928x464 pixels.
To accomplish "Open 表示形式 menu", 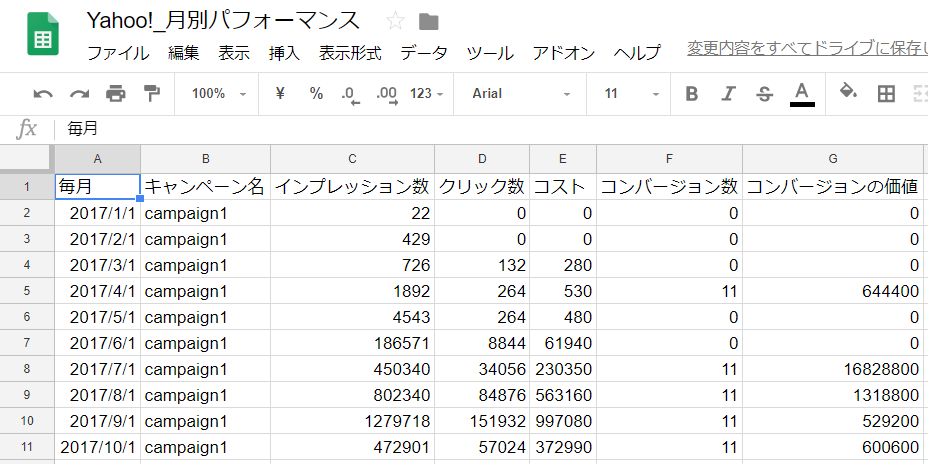I will click(350, 53).
